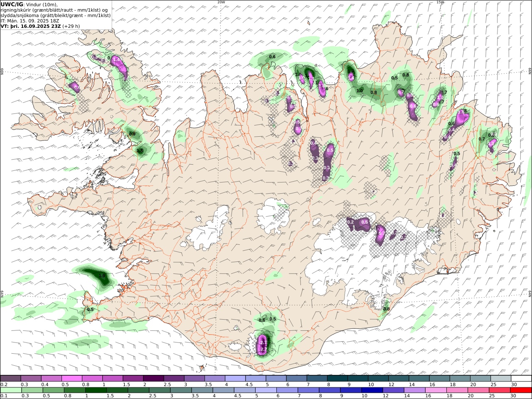Click the initial time 'IT: Mán. 15. 09. 2025 18Z'
Viewport: 532px width, 399px height.
(30, 20)
